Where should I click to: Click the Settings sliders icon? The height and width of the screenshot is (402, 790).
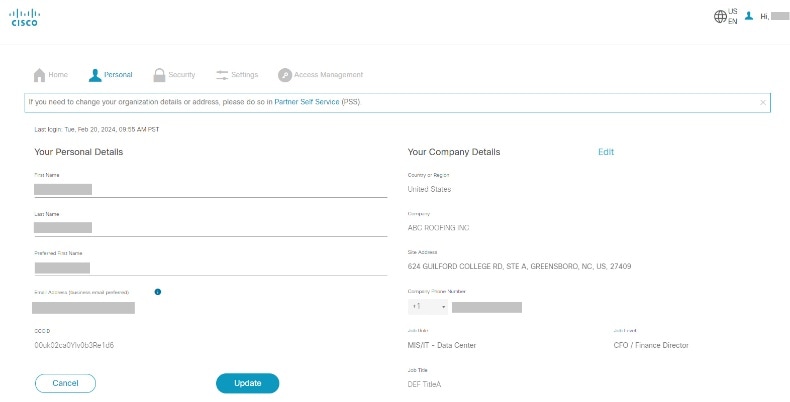(222, 75)
